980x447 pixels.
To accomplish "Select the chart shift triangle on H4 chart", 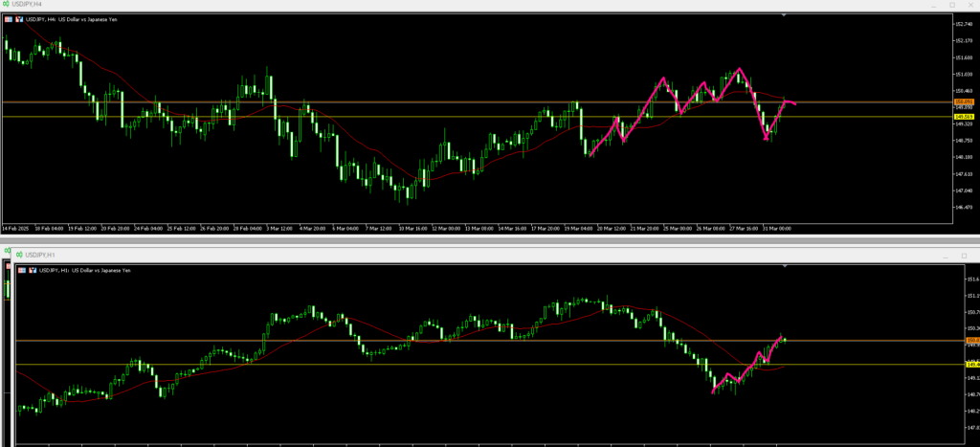I will tap(783, 15).
